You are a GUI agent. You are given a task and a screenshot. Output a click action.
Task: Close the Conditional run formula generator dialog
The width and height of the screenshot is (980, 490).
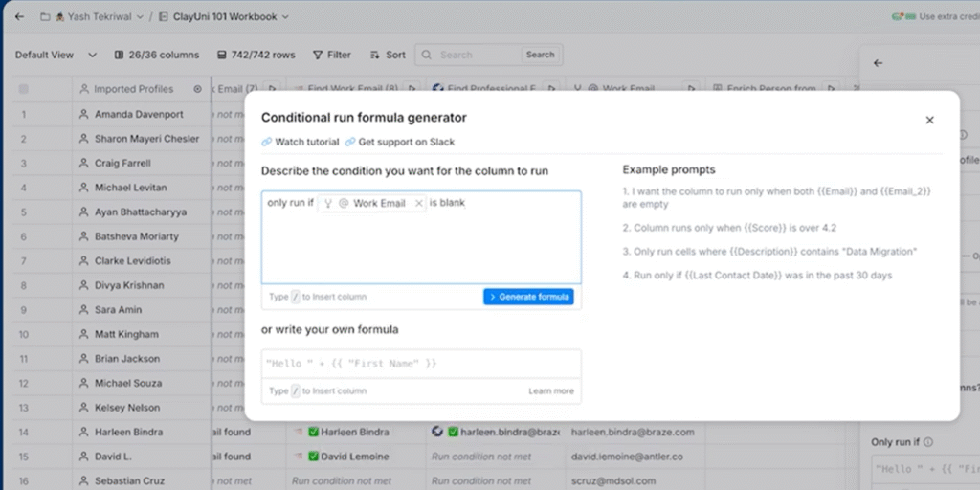click(929, 121)
